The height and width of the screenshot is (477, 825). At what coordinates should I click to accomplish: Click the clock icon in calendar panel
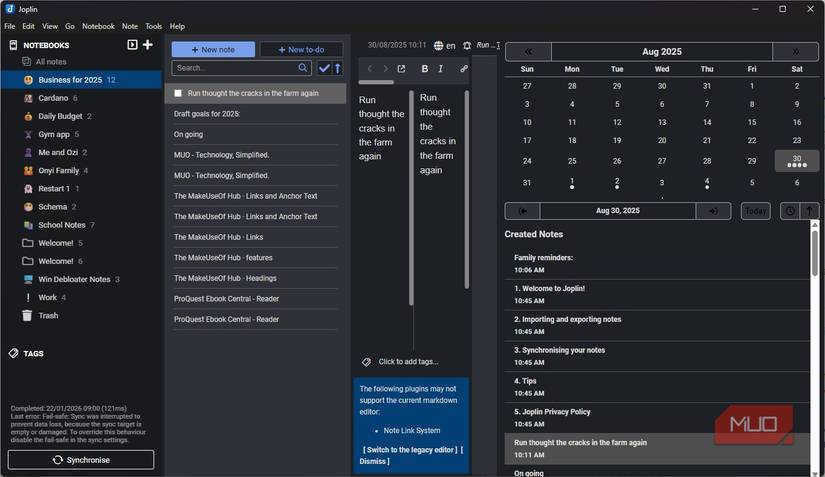coord(790,211)
